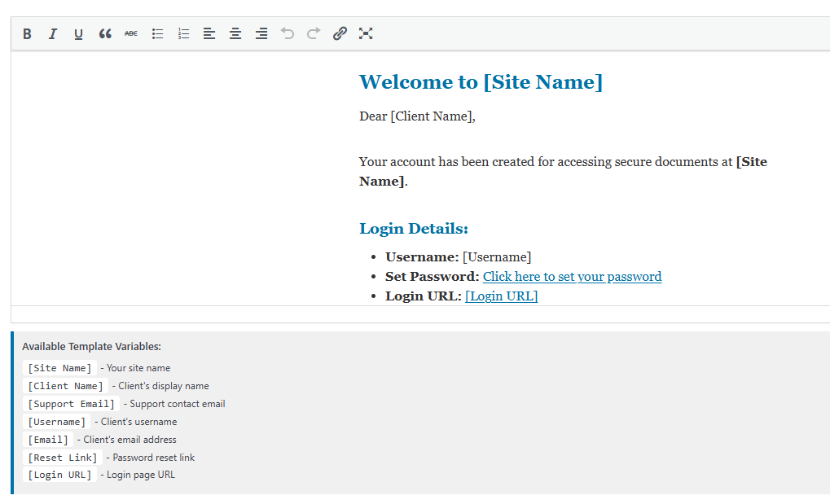Toggle bold formatting in editor toolbar
830x504 pixels.
click(x=27, y=34)
